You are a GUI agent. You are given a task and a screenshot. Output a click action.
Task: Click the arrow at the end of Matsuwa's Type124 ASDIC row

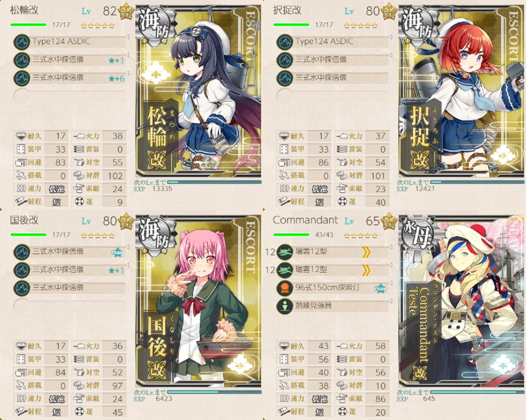coord(128,37)
